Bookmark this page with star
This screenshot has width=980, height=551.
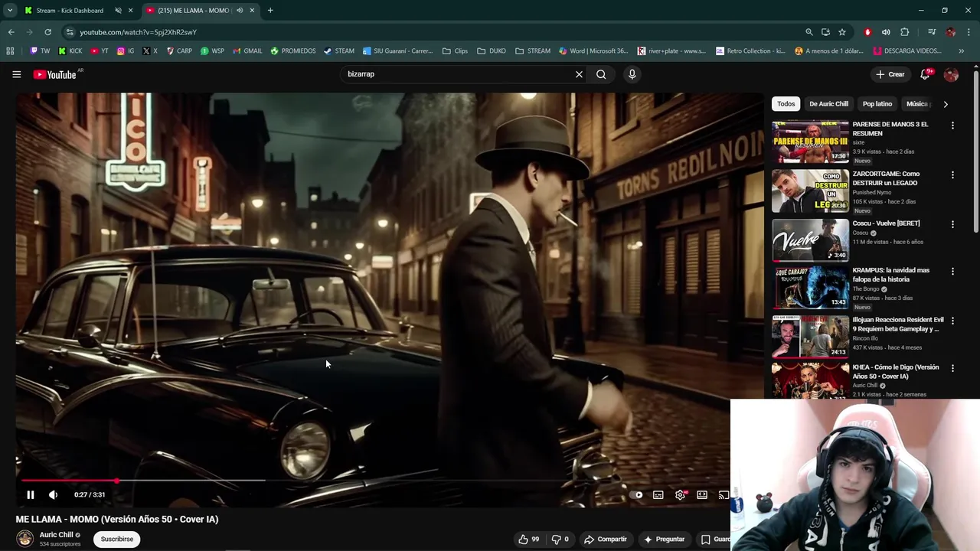pyautogui.click(x=842, y=32)
